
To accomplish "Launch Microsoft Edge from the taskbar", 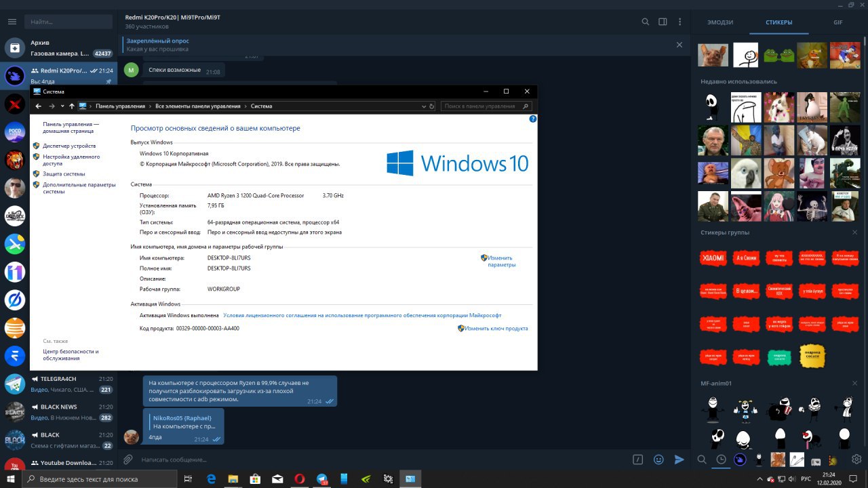I will coord(210,479).
